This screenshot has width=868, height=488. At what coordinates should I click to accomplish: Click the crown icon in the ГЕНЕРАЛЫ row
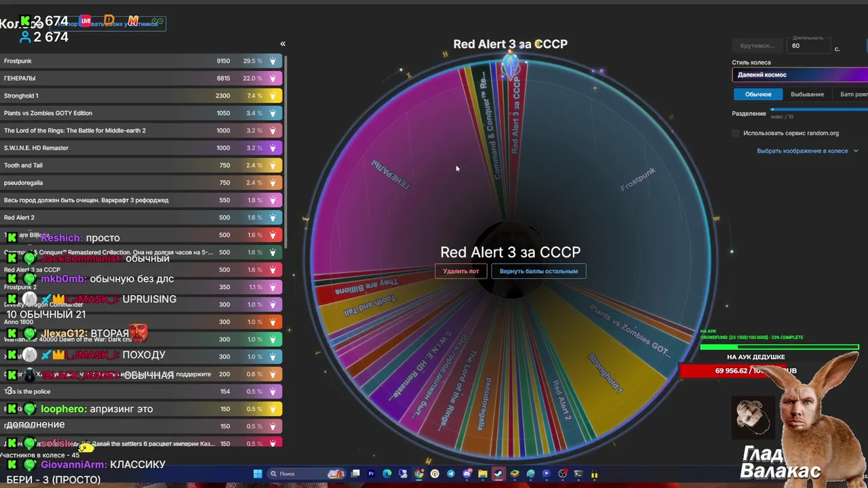tap(273, 79)
